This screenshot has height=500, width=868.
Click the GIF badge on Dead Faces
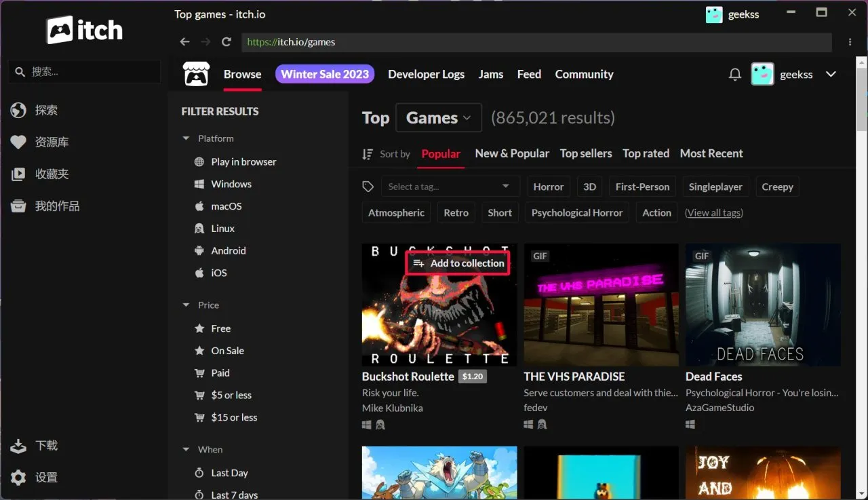coord(702,256)
